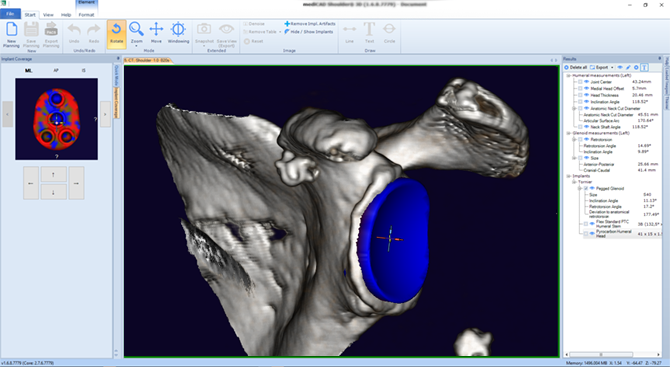Collapse the Humeral measurements (Left) tree node
Screen dimensions: 670x367
[x=569, y=76]
